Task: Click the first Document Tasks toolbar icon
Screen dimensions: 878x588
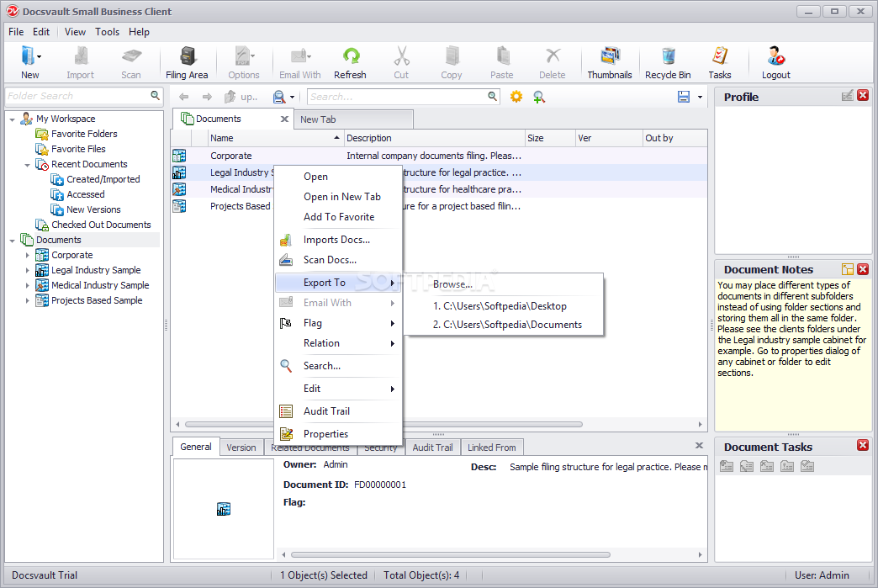Action: tap(727, 466)
